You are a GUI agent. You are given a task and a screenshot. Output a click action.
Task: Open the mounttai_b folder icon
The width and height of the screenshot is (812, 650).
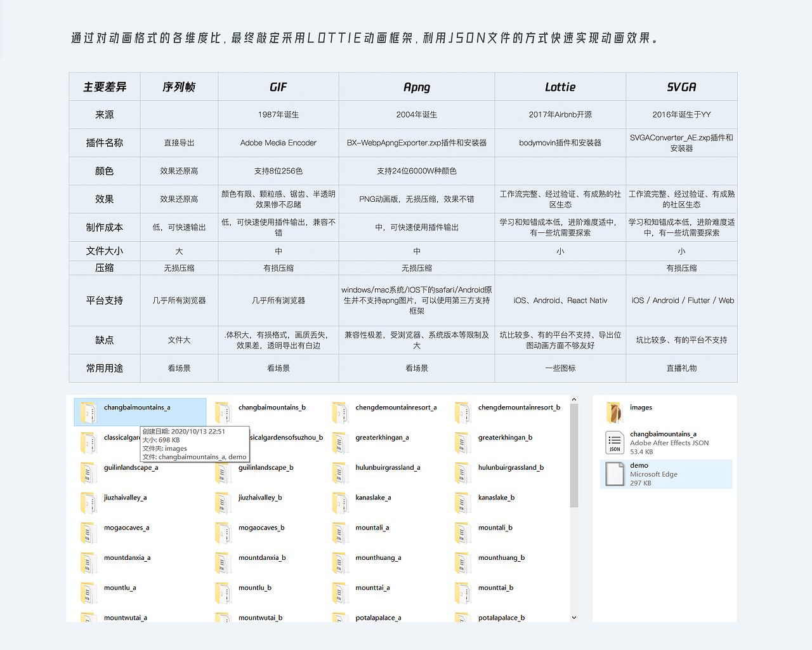pyautogui.click(x=462, y=592)
